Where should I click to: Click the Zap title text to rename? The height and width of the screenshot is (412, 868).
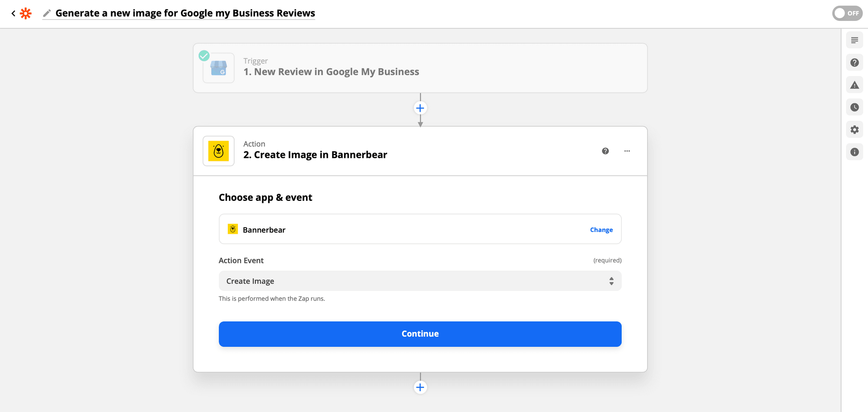point(185,13)
